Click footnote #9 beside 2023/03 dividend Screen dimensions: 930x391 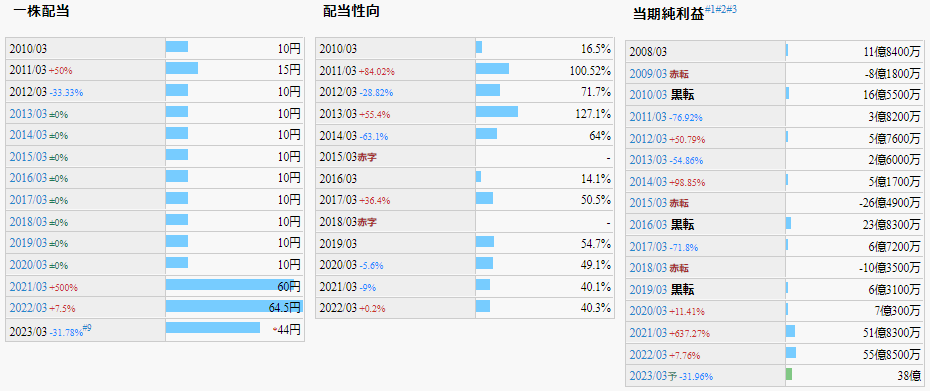87,327
